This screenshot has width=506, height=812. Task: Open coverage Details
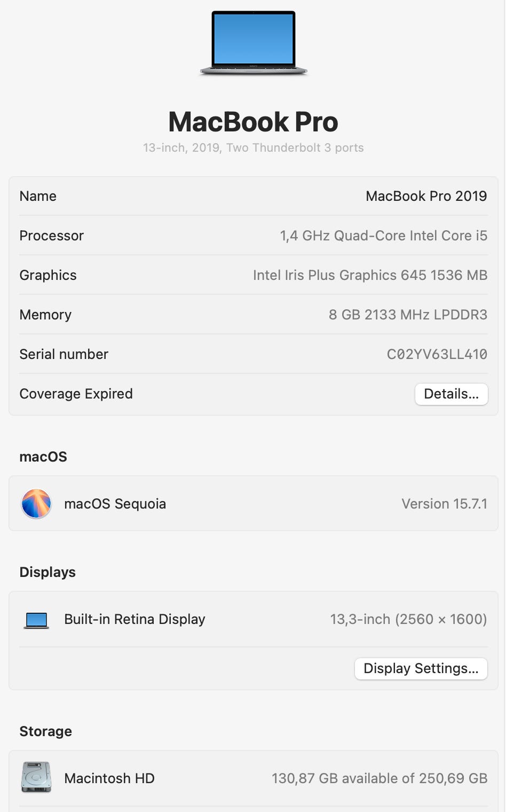451,394
